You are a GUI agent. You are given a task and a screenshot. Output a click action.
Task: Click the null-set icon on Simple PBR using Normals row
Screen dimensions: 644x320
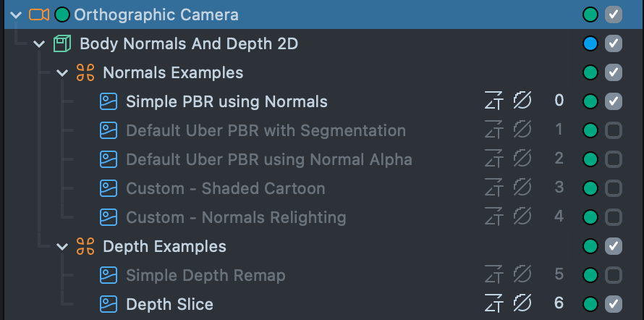pyautogui.click(x=522, y=101)
